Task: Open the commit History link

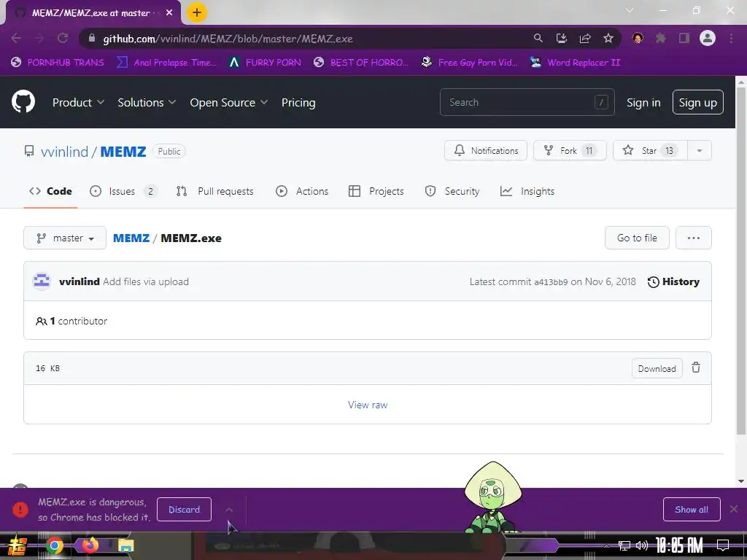Action: click(673, 281)
